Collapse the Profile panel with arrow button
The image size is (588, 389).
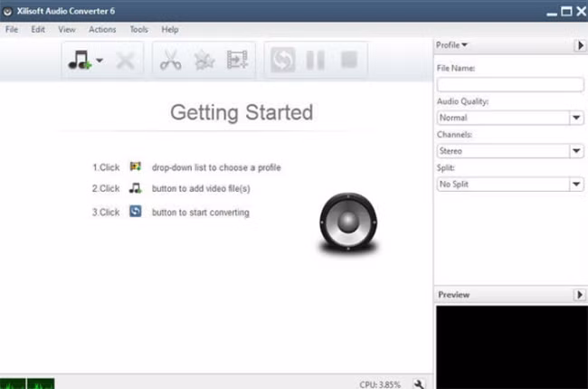tap(580, 45)
